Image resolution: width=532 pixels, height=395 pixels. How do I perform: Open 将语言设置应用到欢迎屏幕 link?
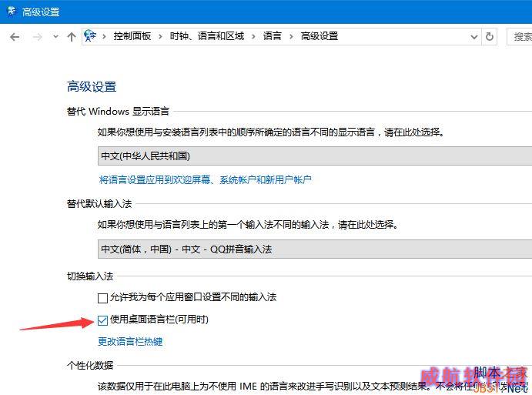coord(206,179)
